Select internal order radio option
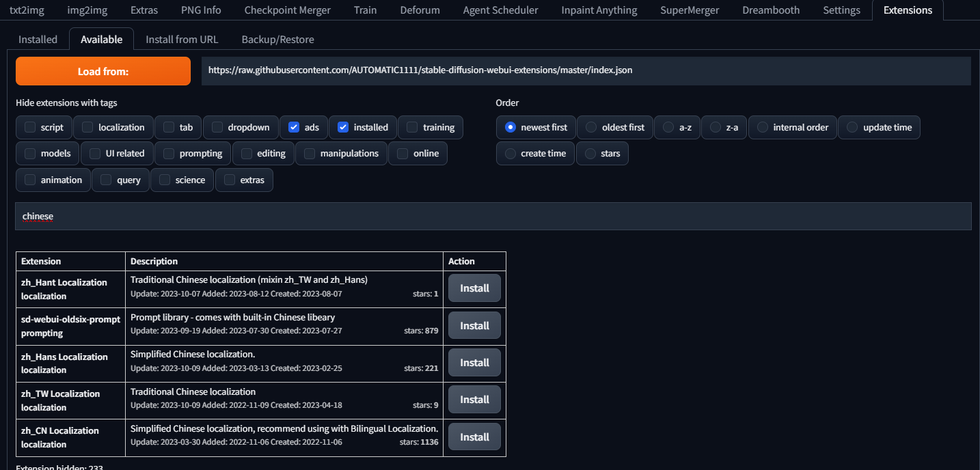 [x=763, y=127]
